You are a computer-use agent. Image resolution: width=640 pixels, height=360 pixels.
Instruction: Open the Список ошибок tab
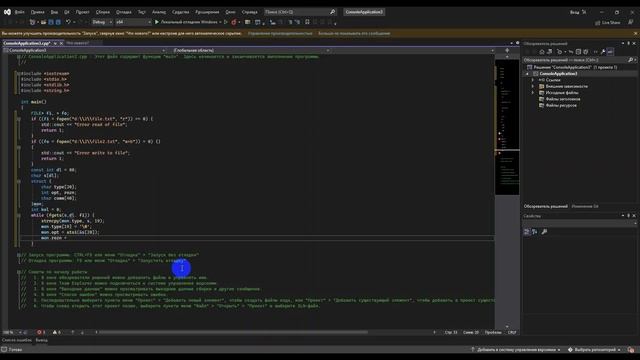click(16, 340)
